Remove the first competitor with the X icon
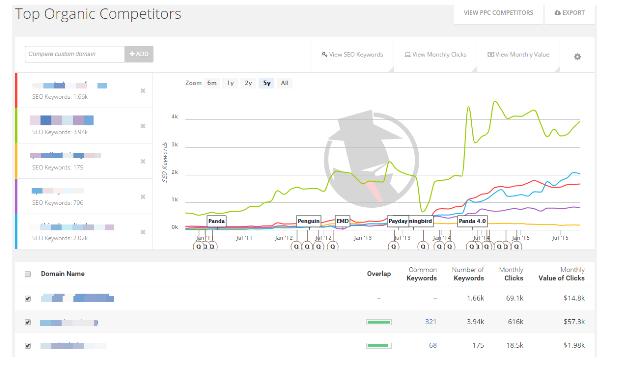The image size is (620, 369). click(143, 91)
